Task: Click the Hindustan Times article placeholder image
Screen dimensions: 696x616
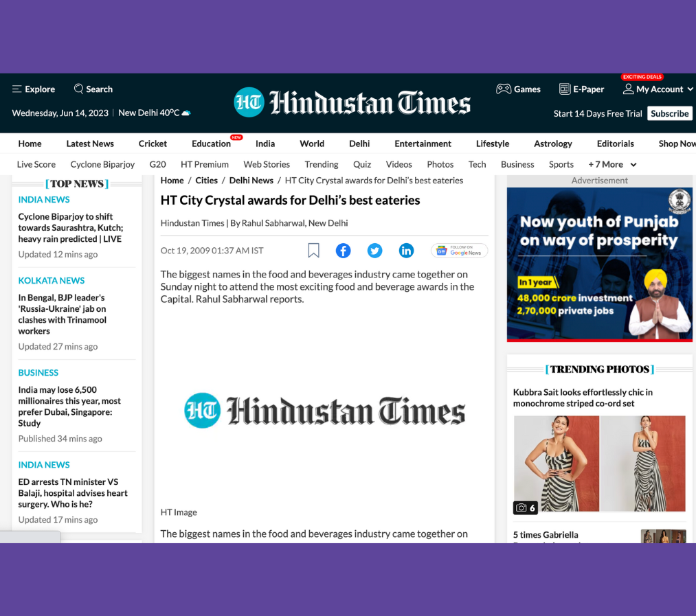Action: (x=324, y=411)
